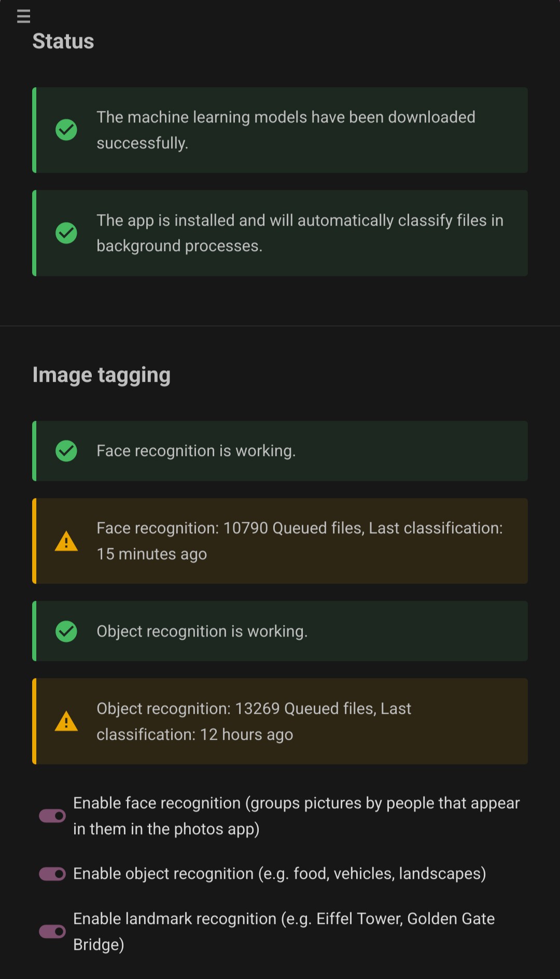
Task: Click the checkmark on object recognition working message
Action: coord(65,631)
